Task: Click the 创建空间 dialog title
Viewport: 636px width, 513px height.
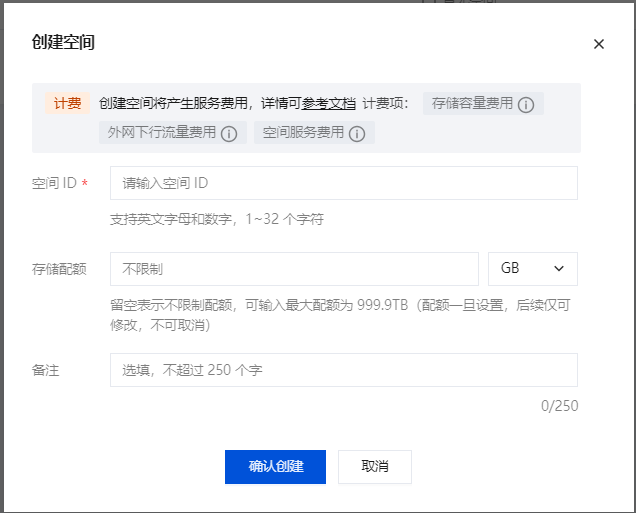Action: (x=63, y=42)
